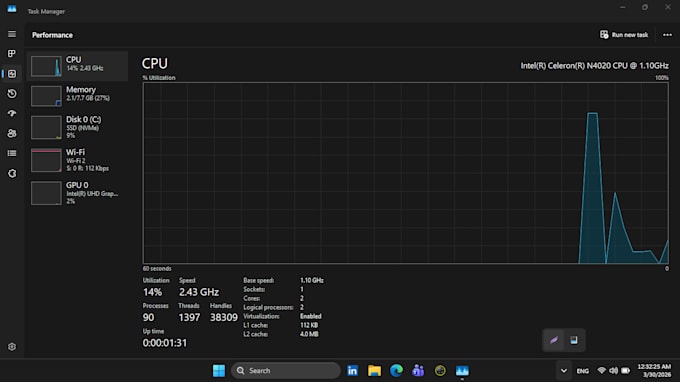Open File Explorer from the taskbar
Image resolution: width=680 pixels, height=382 pixels.
(374, 371)
